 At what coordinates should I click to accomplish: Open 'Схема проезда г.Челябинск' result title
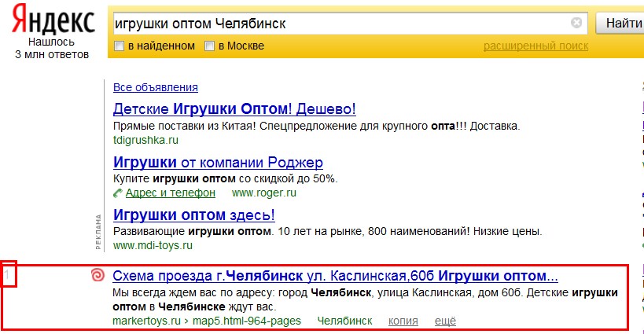[x=335, y=276]
